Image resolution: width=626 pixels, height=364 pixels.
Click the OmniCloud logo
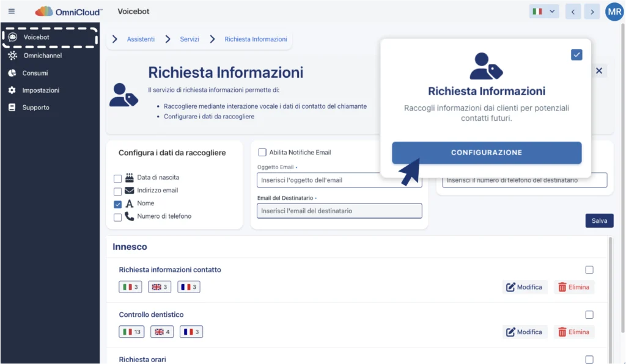click(69, 12)
